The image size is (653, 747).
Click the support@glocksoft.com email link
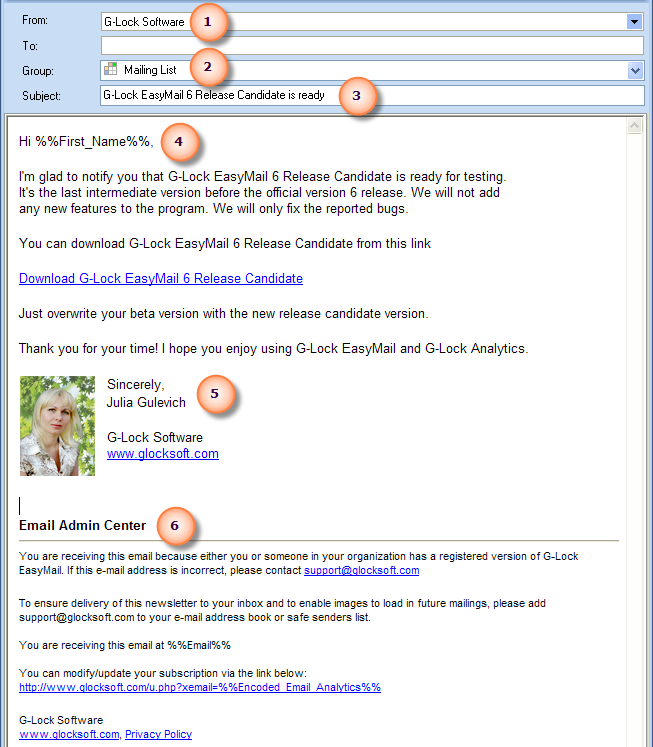pyautogui.click(x=362, y=570)
